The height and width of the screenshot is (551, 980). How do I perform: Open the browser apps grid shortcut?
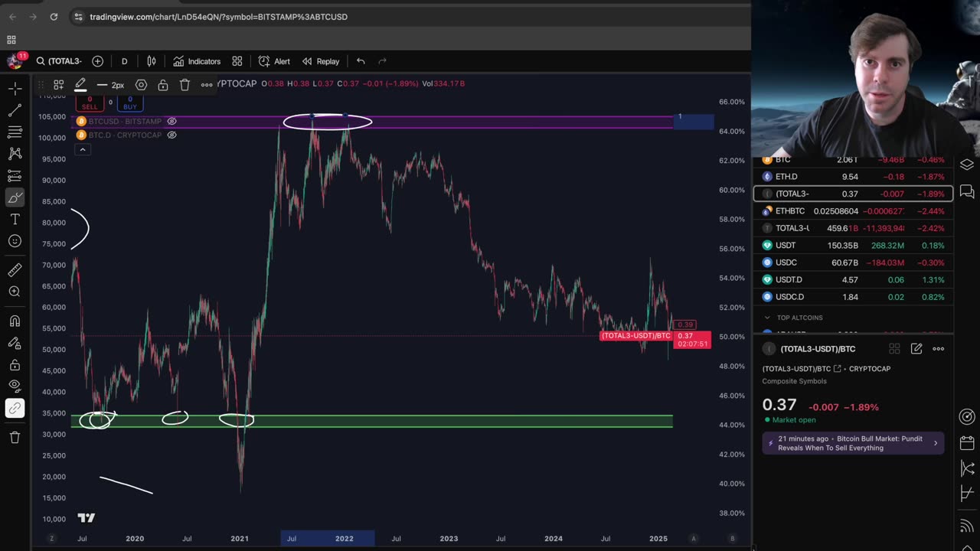click(11, 40)
